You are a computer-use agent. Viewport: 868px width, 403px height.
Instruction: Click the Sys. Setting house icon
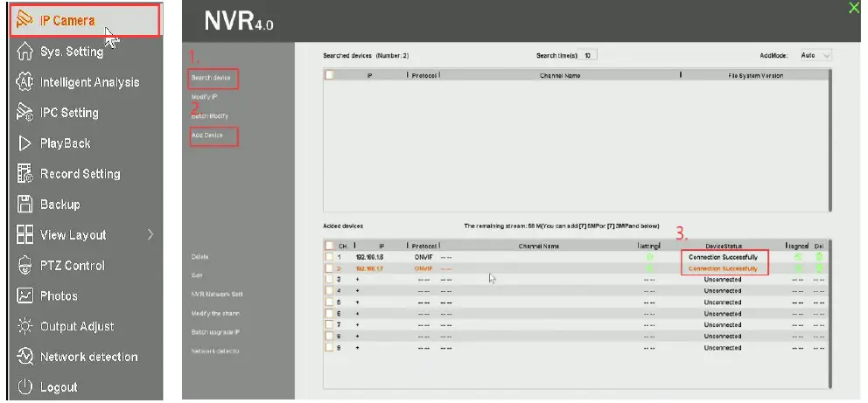point(24,52)
